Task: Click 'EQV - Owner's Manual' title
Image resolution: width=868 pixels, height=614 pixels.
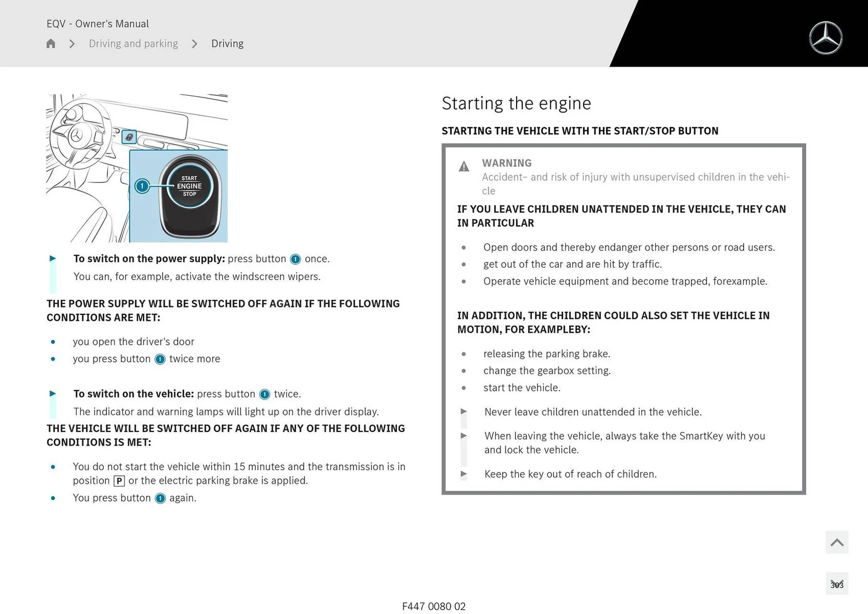Action: tap(97, 24)
